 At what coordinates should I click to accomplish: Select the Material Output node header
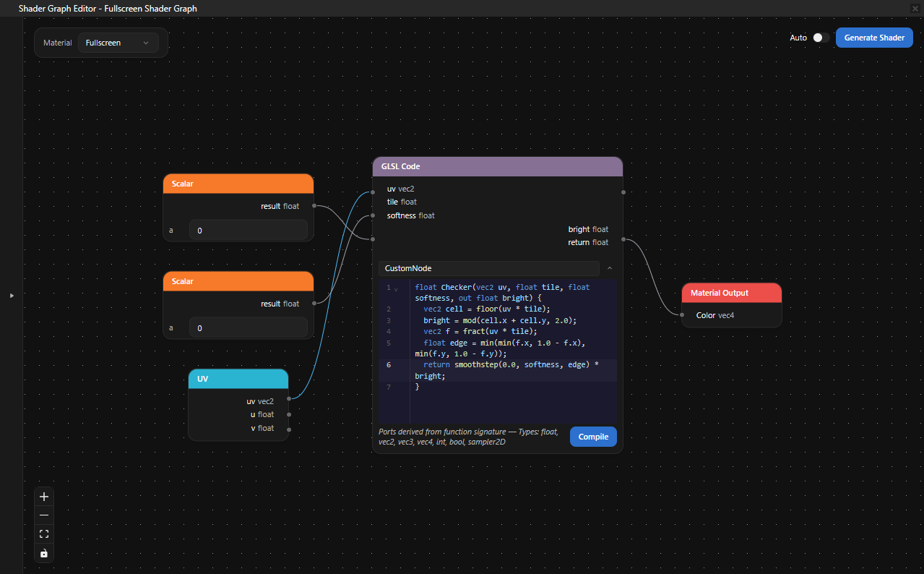click(731, 293)
